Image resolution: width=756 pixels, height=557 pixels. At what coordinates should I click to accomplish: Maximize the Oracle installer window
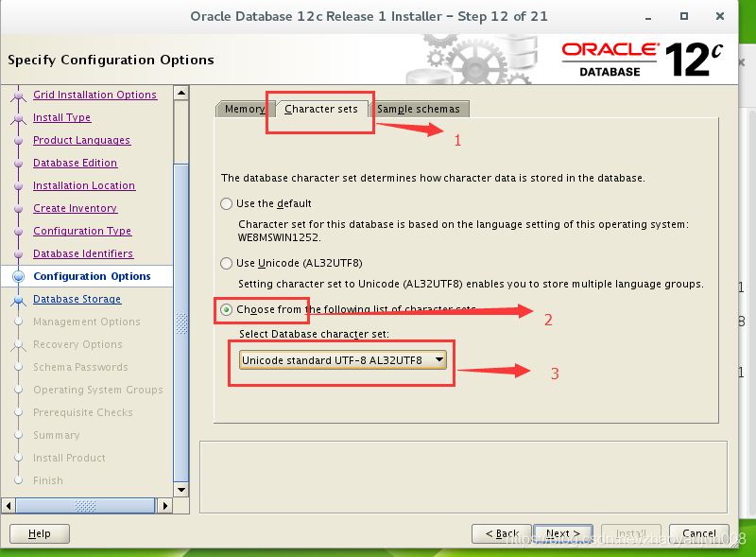click(x=683, y=16)
